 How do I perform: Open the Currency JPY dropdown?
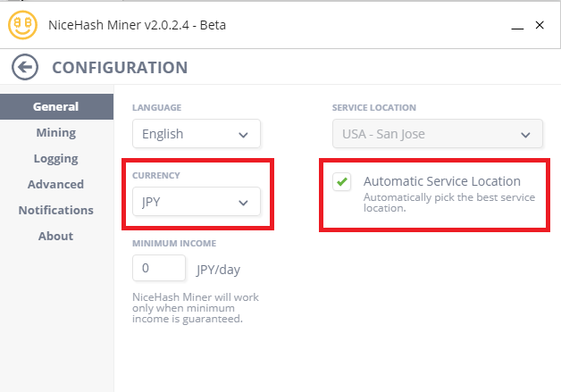click(x=196, y=202)
